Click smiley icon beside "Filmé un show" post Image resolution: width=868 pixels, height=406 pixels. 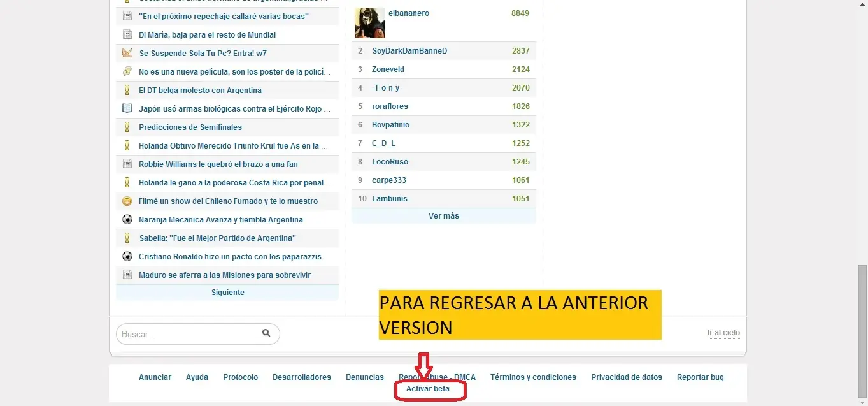pos(127,201)
